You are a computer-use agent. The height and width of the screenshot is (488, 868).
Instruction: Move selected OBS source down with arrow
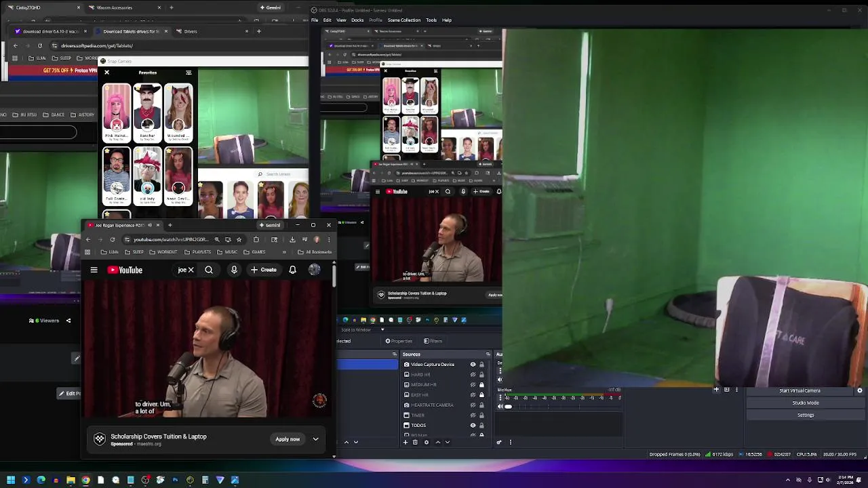pyautogui.click(x=447, y=443)
